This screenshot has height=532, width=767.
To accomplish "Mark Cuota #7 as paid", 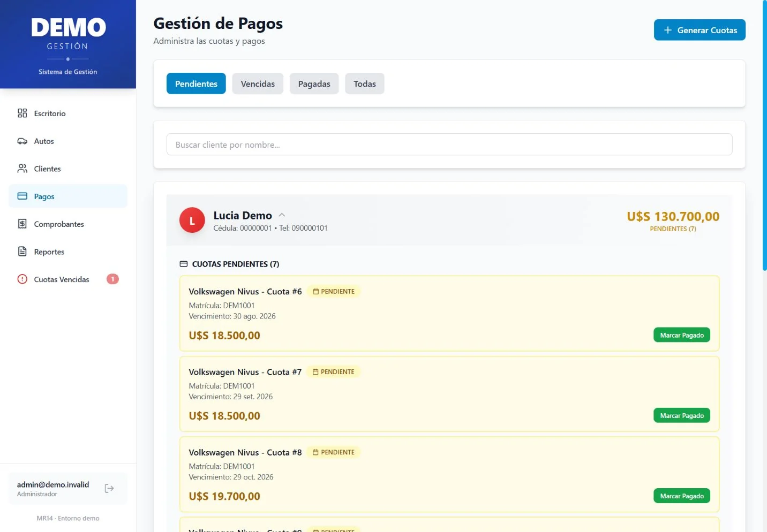I will click(x=682, y=415).
